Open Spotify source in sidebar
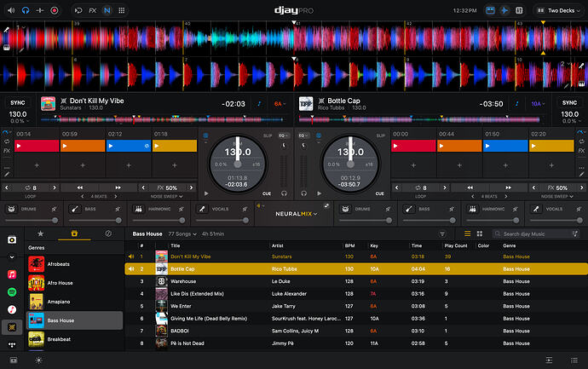The width and height of the screenshot is (588, 369). [12, 291]
